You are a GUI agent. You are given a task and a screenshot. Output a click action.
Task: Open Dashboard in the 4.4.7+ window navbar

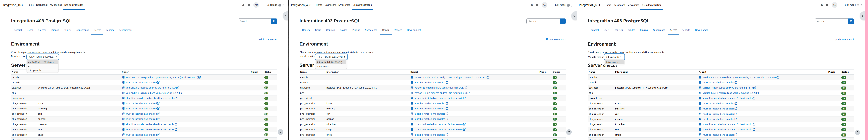pyautogui.click(x=42, y=5)
